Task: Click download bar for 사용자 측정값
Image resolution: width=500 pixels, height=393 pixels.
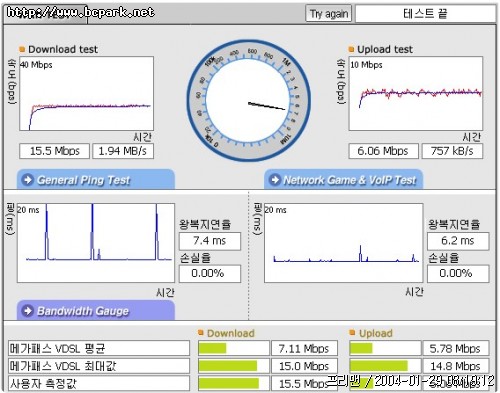Action: pos(233,383)
